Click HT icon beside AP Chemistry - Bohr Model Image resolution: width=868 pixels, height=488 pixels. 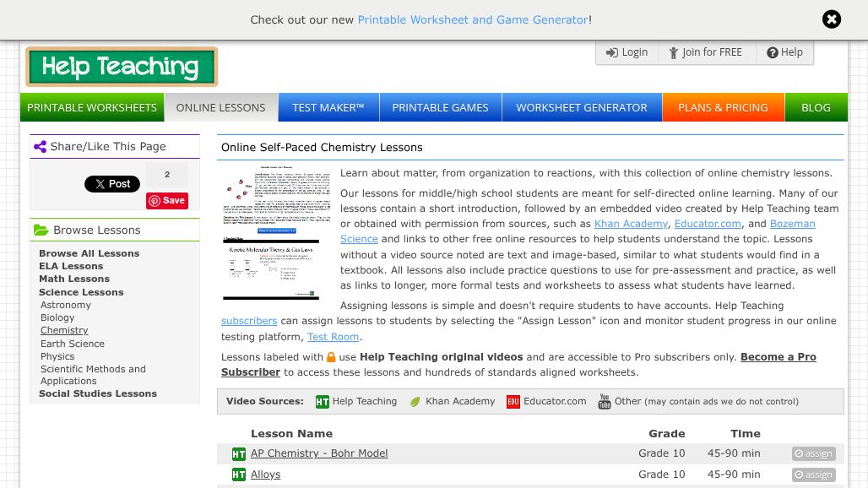click(239, 454)
